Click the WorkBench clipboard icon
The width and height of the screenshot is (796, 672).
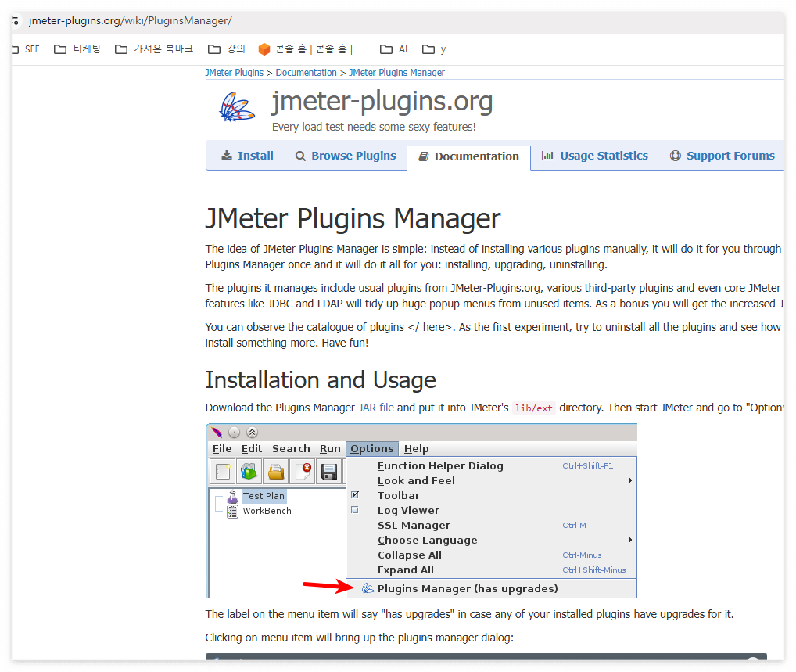coord(232,512)
